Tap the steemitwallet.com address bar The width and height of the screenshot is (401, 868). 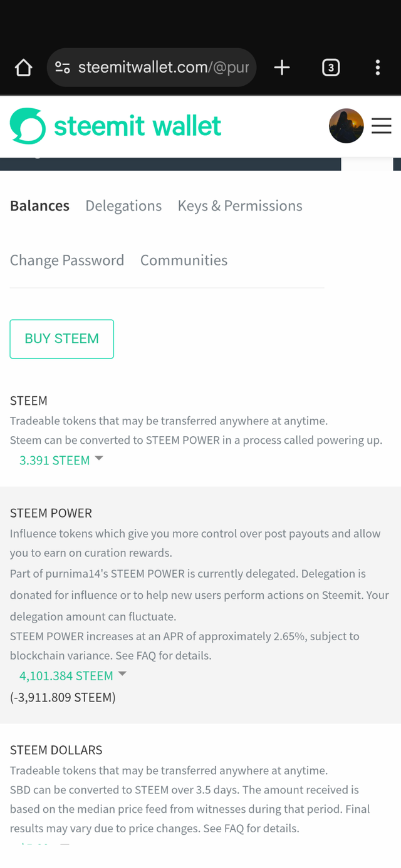click(163, 68)
